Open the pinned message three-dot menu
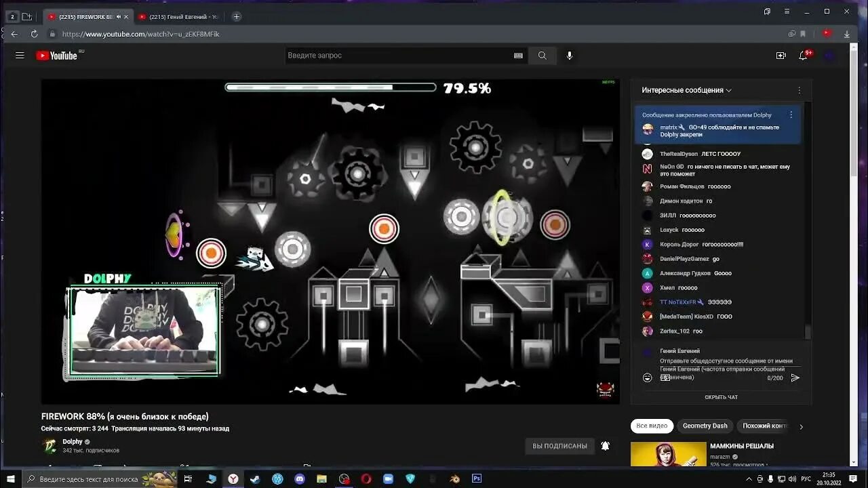The width and height of the screenshot is (868, 488). pos(791,115)
